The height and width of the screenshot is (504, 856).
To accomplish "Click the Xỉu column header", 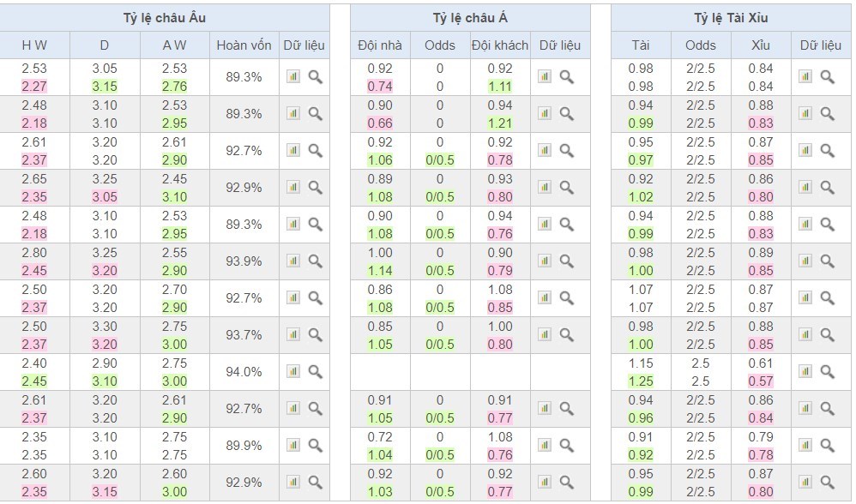I will point(760,45).
